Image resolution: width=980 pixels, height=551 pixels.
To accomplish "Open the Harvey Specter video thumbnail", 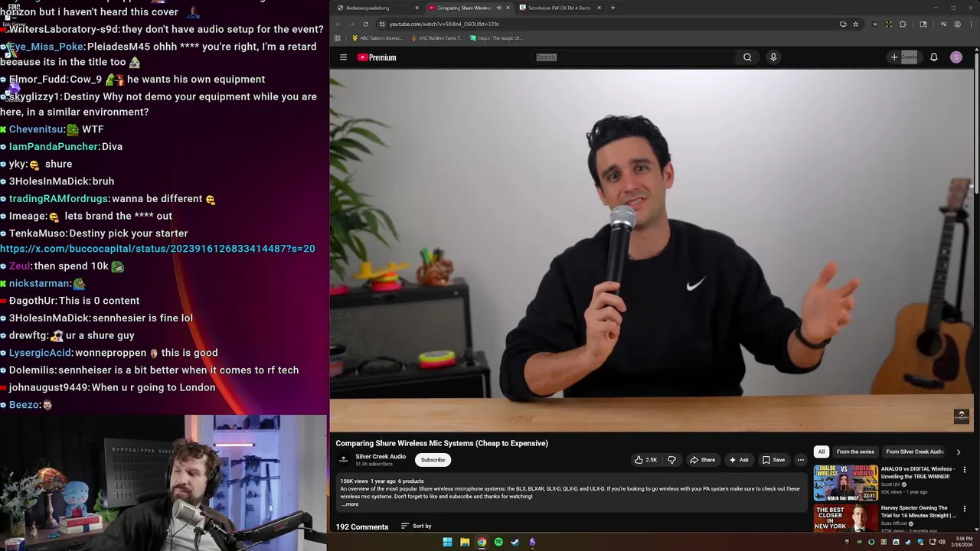I will click(845, 518).
